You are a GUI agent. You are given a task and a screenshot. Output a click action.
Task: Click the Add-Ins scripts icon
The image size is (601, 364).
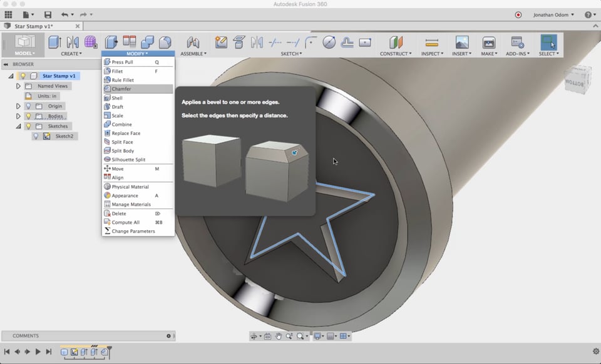point(517,43)
